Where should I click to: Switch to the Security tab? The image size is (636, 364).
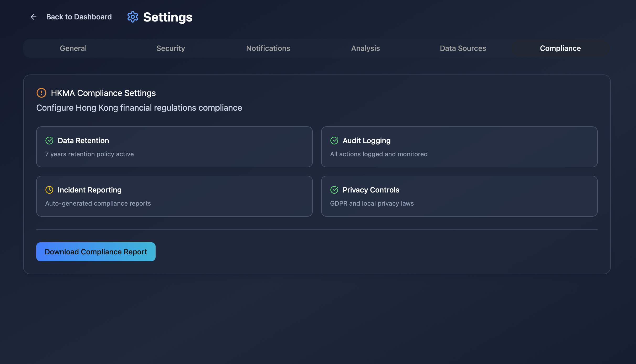[x=171, y=48]
